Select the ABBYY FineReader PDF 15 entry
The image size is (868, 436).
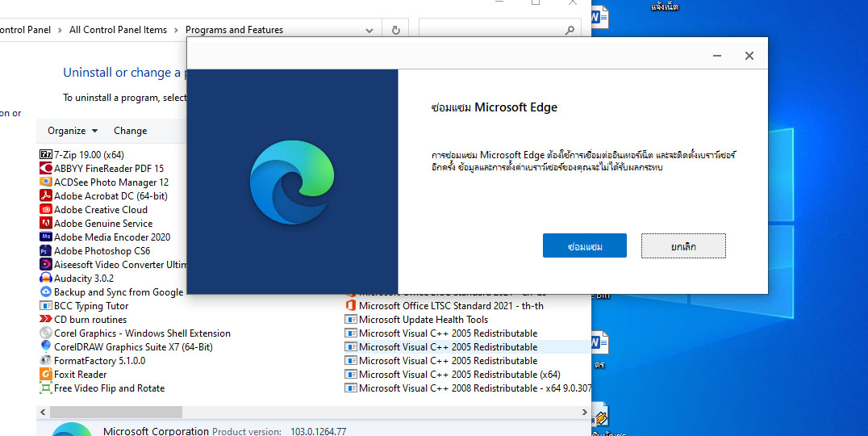[109, 169]
